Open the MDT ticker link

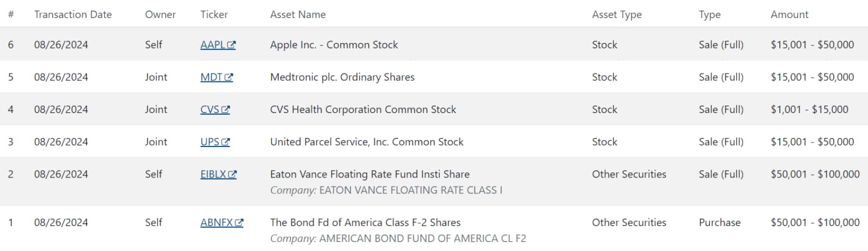(x=216, y=77)
